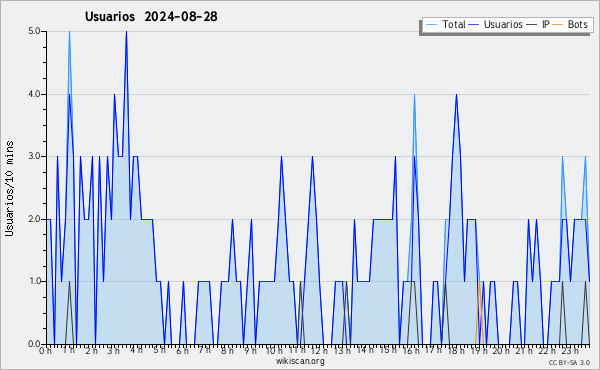The height and width of the screenshot is (370, 600).
Task: Click the 'Usuarios' legend entry
Action: tap(503, 24)
